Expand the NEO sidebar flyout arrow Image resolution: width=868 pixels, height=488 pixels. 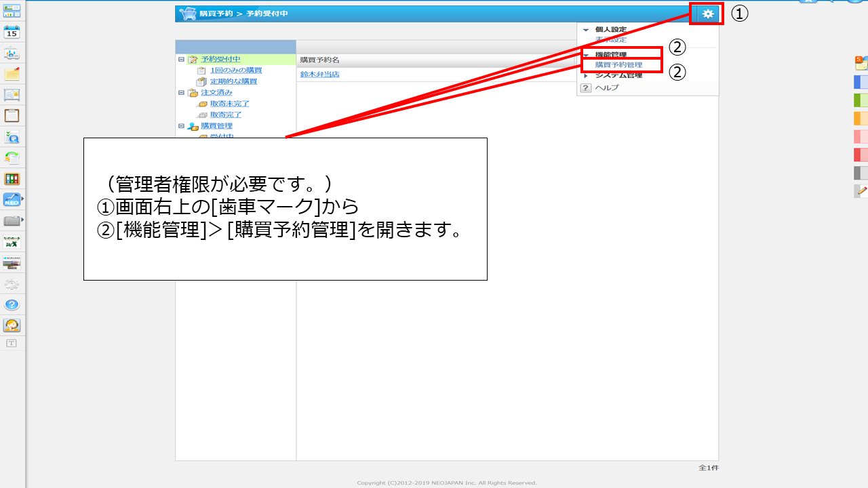coord(23,199)
